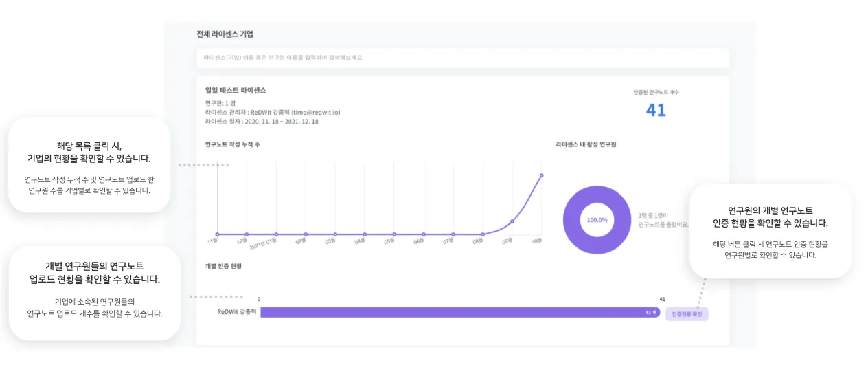The image size is (868, 365).
Task: Click the 11월 data point on line chart
Action: pos(217,234)
